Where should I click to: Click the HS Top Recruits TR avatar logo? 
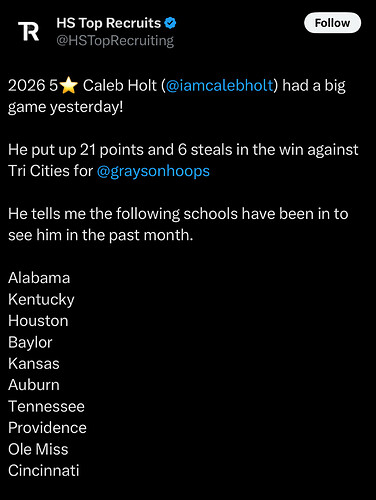point(29,31)
